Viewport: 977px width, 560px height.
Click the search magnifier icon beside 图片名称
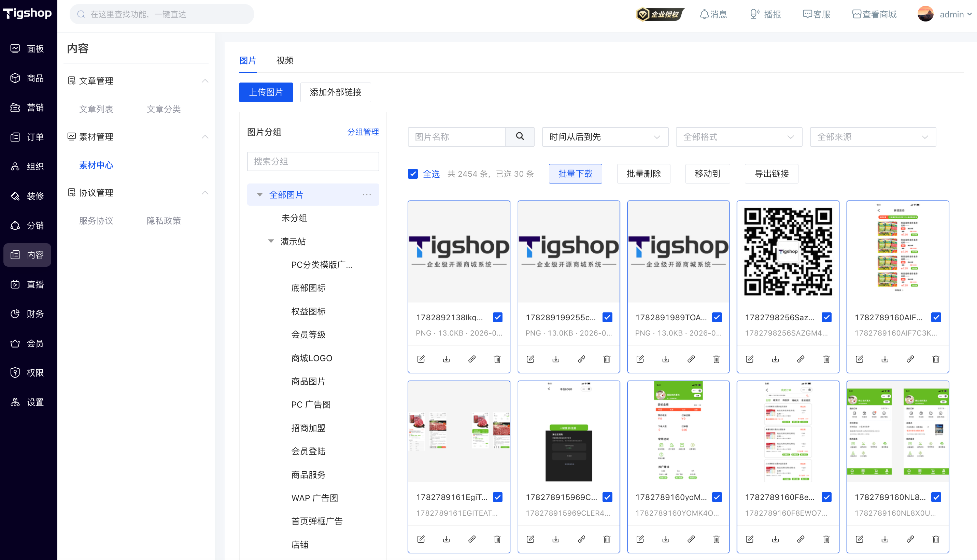(x=520, y=136)
